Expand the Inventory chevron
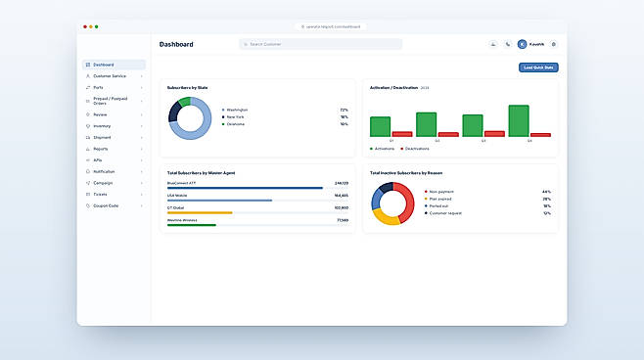Screen dimensions: 644x360 click(142, 126)
